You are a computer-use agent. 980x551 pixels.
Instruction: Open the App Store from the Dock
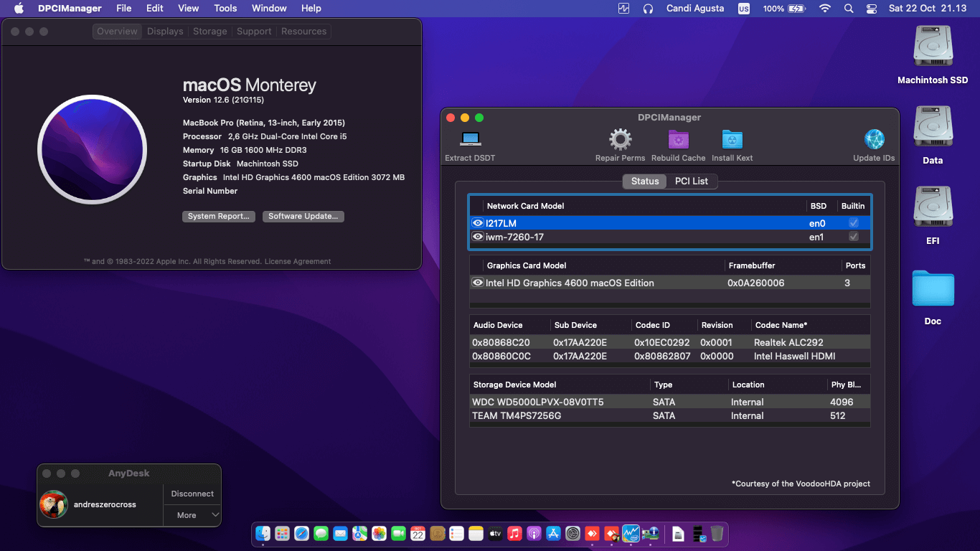click(x=554, y=534)
